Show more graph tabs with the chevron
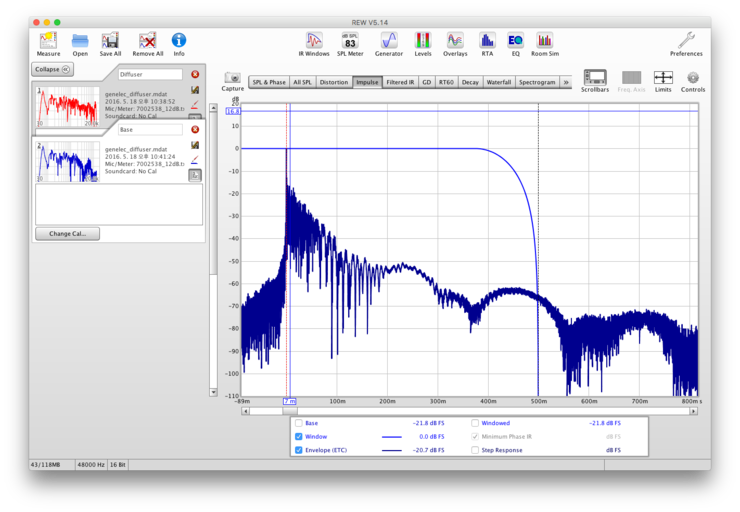The width and height of the screenshot is (740, 512). click(x=566, y=82)
